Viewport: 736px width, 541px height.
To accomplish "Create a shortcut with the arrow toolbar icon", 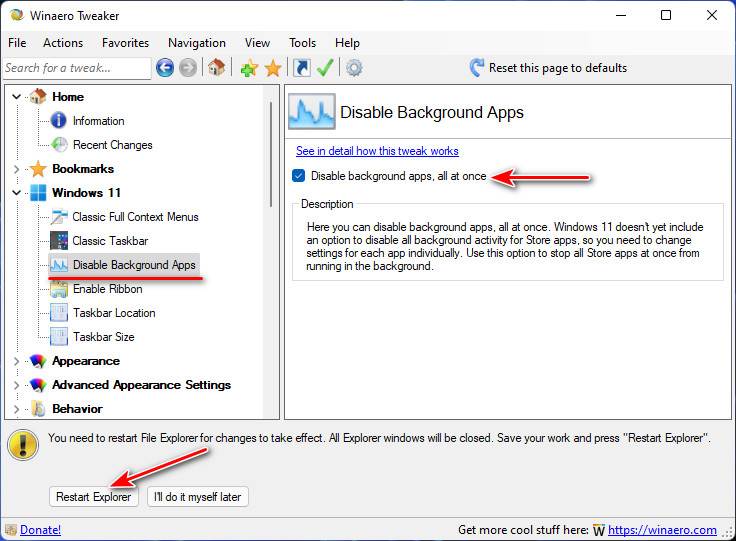I will (301, 68).
